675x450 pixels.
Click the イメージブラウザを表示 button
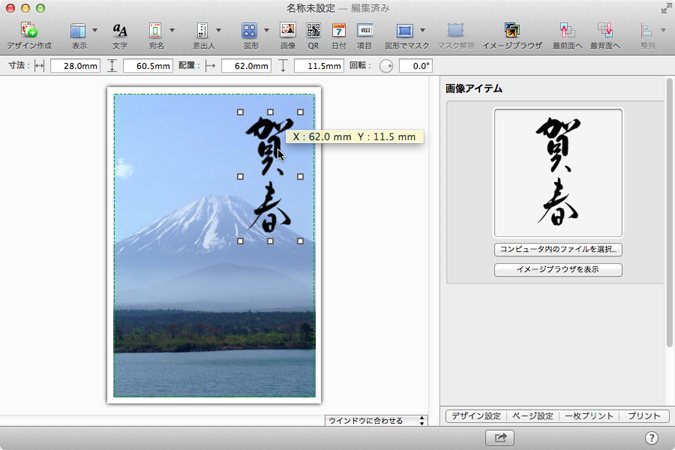click(x=558, y=270)
